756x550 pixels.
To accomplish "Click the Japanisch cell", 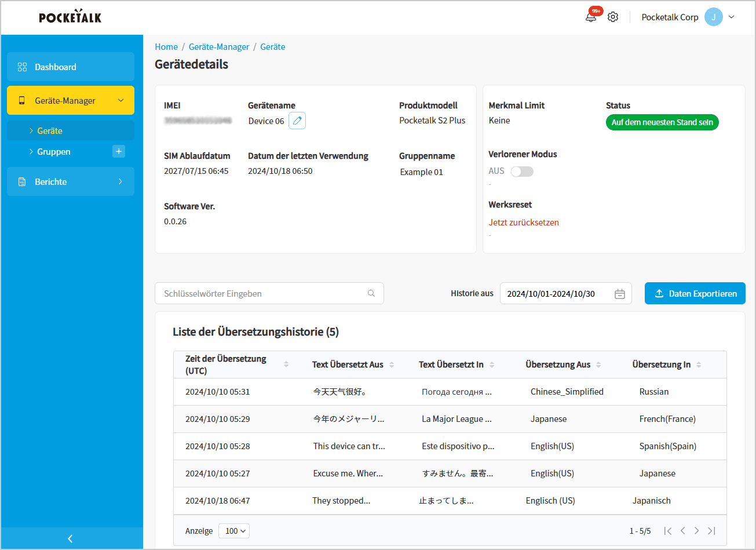I will click(x=652, y=501).
